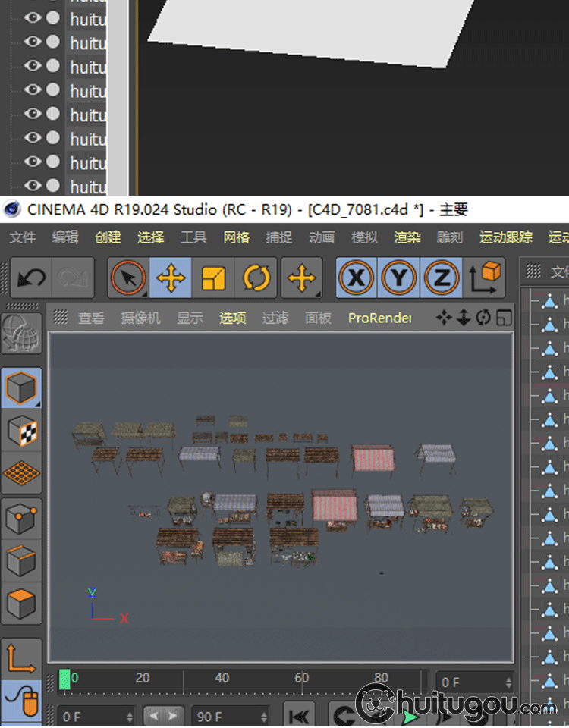Select the Workplane orange grid icon
Screen dimensions: 569x728
click(22, 473)
